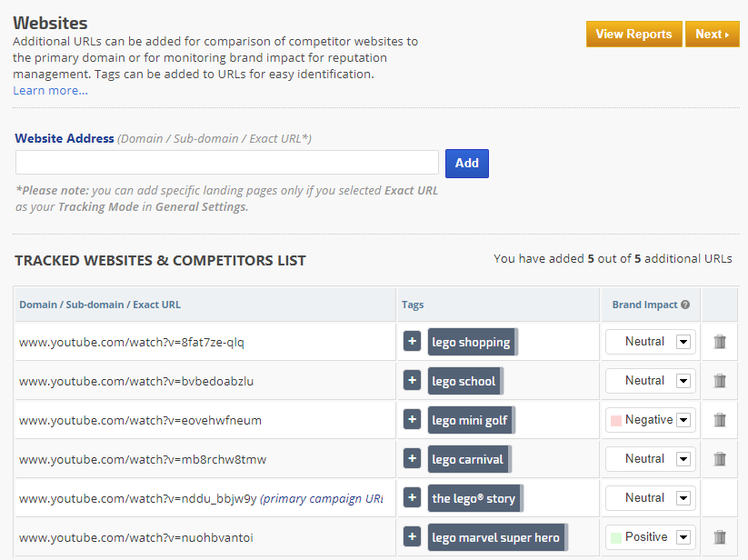Click the Brand Impact help question icon

click(x=685, y=305)
